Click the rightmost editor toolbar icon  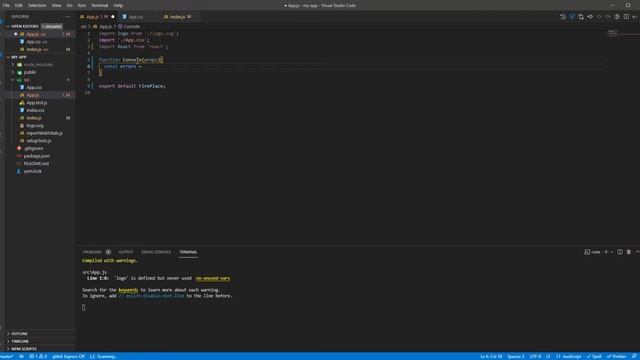[x=635, y=17]
